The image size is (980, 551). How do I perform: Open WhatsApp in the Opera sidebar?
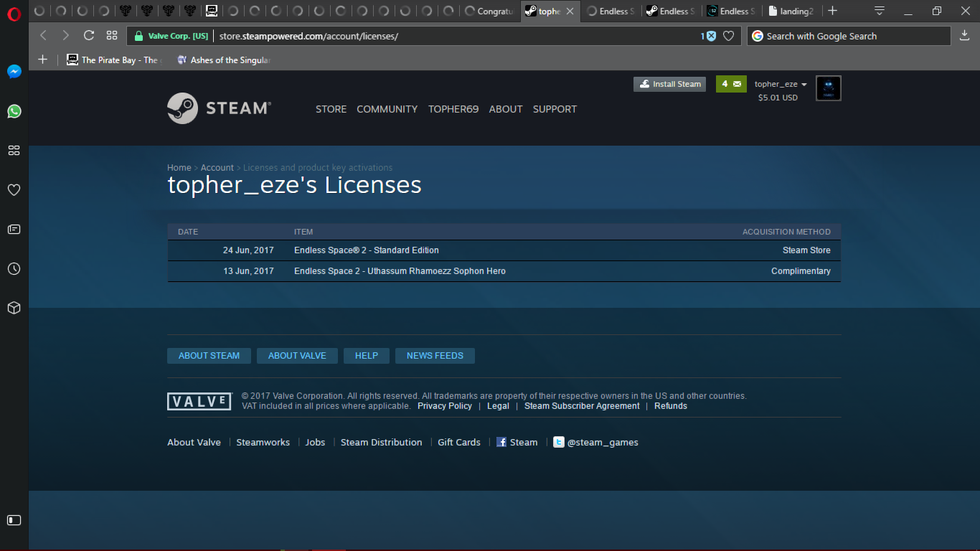pyautogui.click(x=14, y=111)
